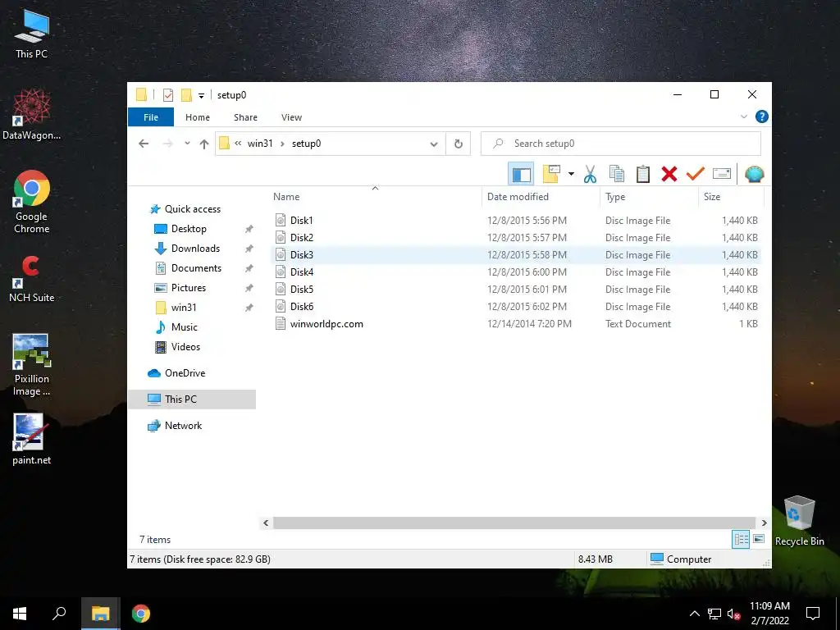Open the Home ribbon tab

tap(198, 117)
